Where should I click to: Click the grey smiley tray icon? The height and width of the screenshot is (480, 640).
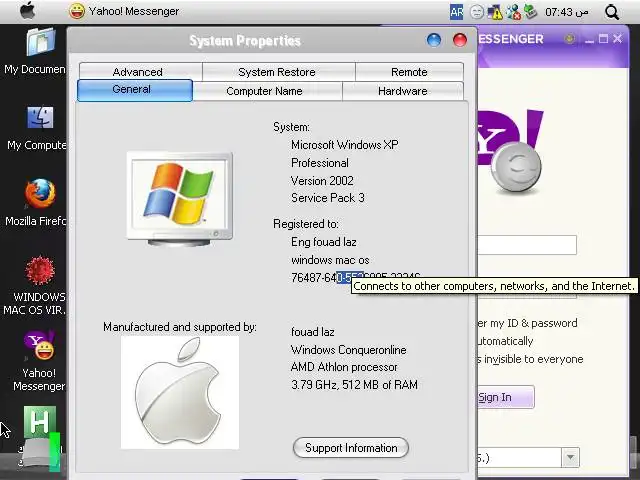click(476, 12)
